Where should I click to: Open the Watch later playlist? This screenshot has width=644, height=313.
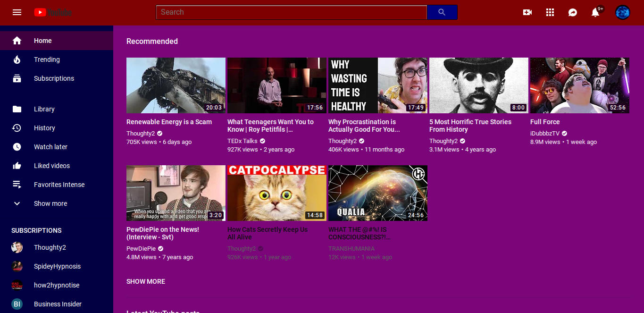pyautogui.click(x=50, y=147)
